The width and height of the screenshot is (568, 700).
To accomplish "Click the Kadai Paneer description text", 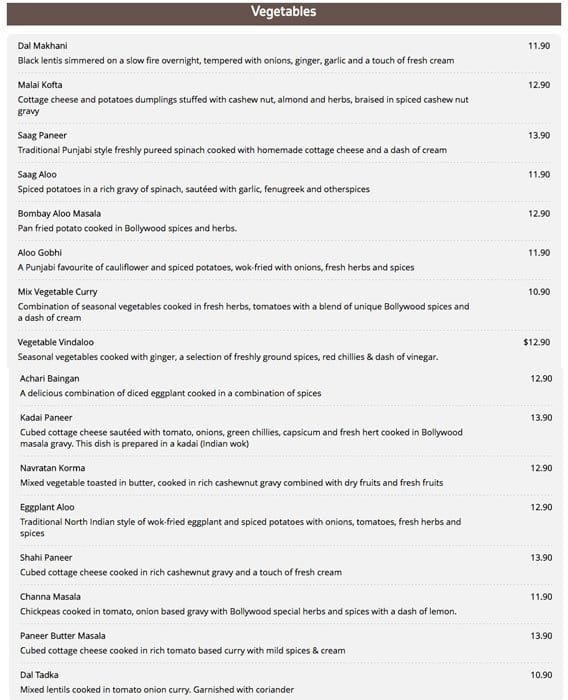I will point(241,438).
